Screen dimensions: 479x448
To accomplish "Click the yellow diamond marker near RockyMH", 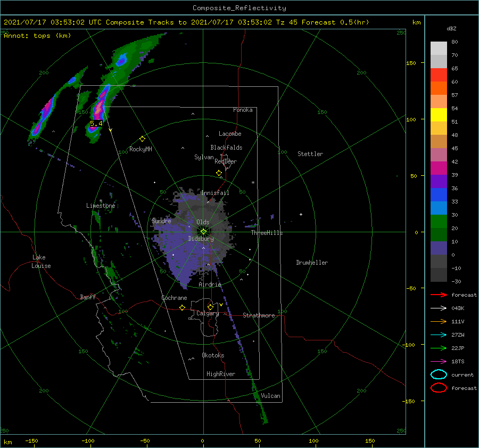I will click(142, 139).
